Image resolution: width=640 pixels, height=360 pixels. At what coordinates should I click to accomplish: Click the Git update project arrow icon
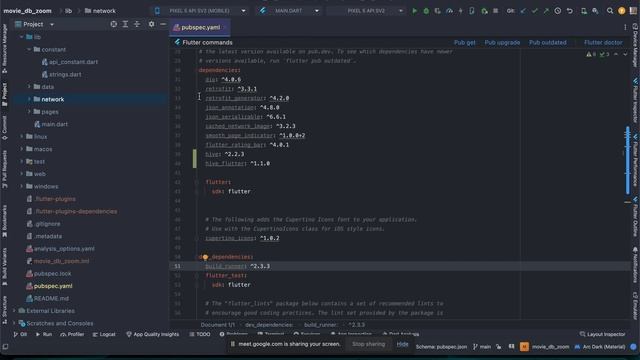(x=523, y=11)
